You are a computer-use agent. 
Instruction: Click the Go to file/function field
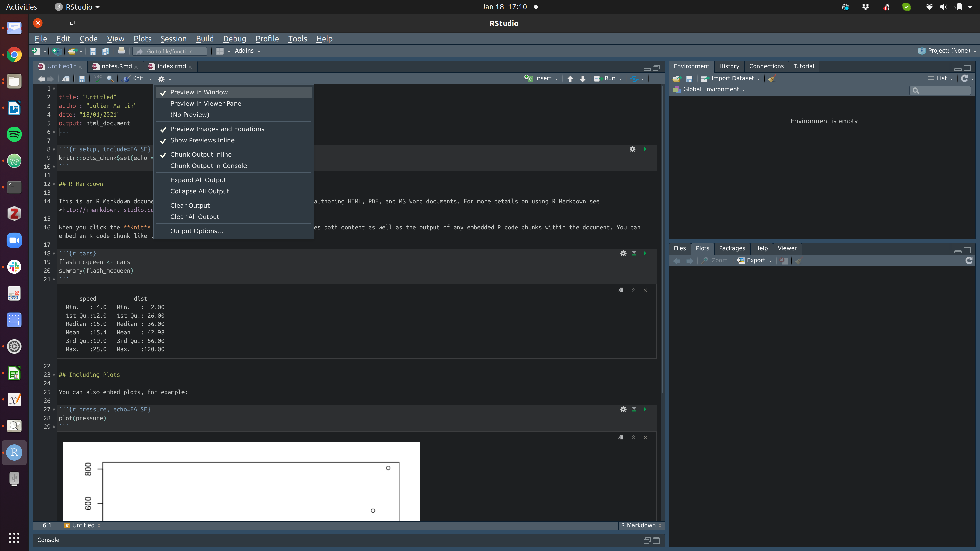(170, 51)
